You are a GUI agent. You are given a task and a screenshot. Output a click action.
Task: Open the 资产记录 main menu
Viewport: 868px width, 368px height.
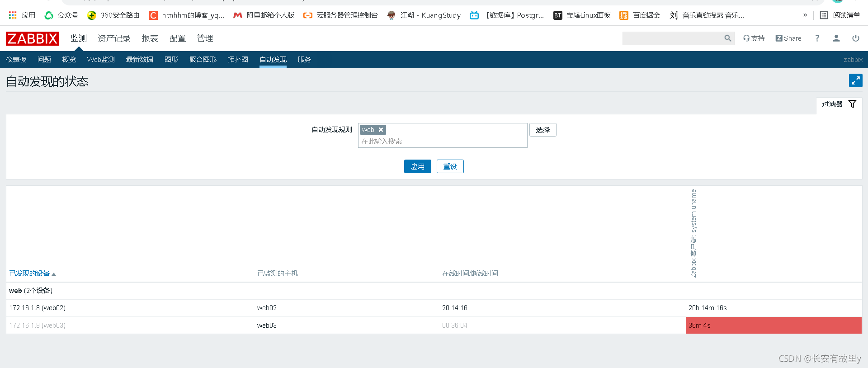[x=114, y=38]
